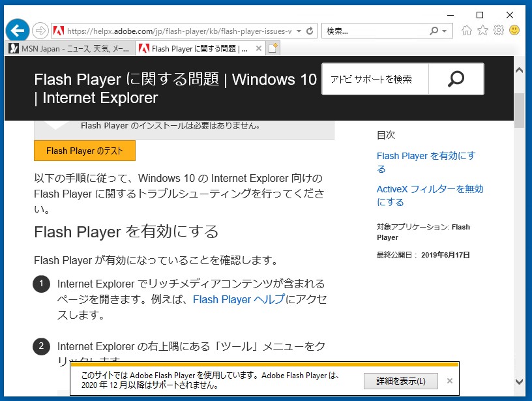This screenshot has height=401, width=532.
Task: Click the 目次 heading text
Action: (x=386, y=135)
